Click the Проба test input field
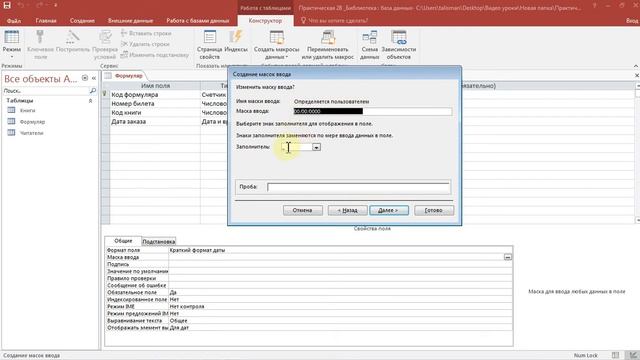 358,187
